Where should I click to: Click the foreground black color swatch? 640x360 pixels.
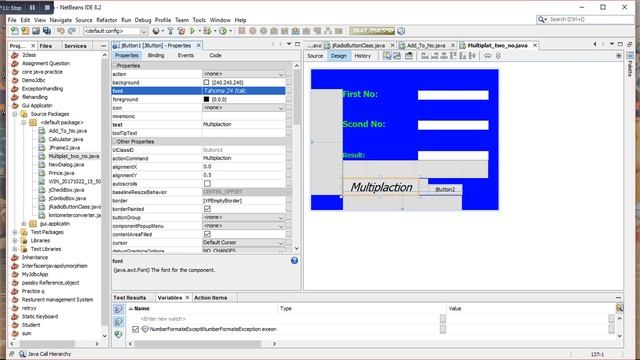(x=206, y=99)
